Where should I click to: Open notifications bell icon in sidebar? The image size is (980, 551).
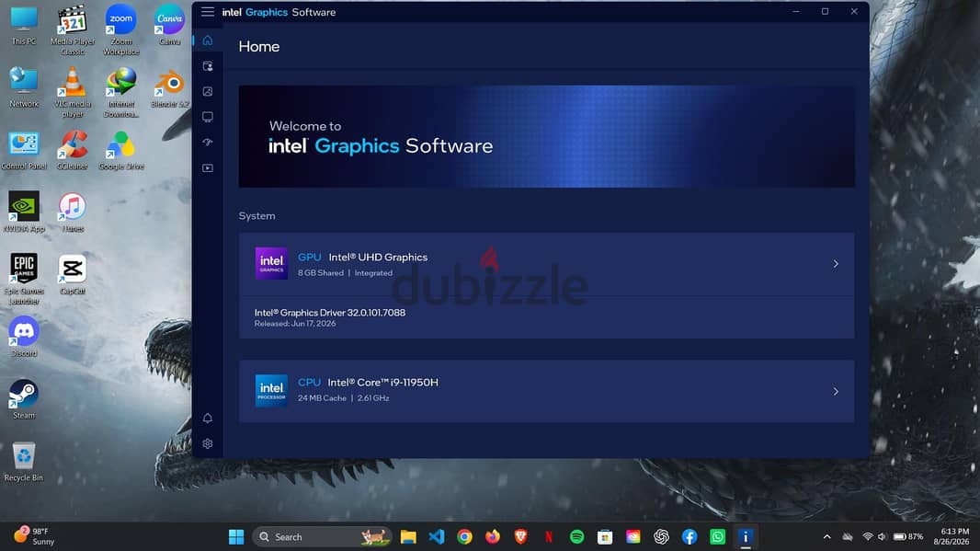click(x=208, y=418)
